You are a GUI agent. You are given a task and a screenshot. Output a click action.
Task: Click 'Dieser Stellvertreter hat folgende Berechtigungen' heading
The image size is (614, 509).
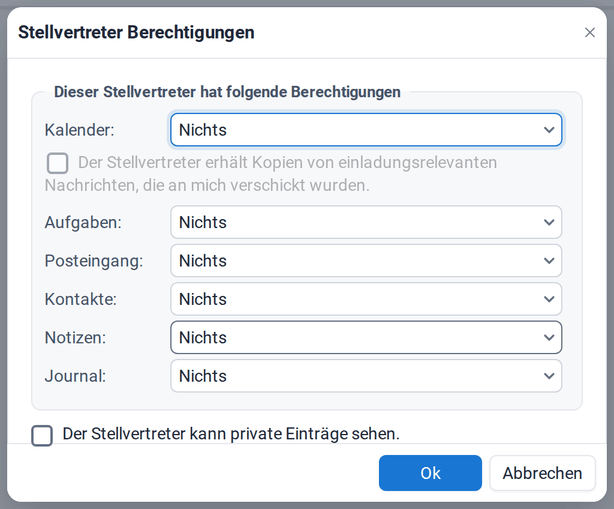click(227, 92)
